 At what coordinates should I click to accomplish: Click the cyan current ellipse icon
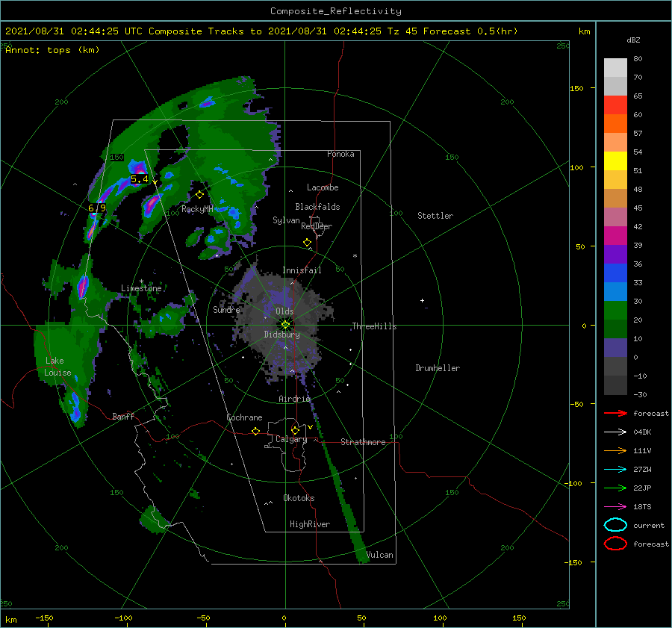[615, 525]
